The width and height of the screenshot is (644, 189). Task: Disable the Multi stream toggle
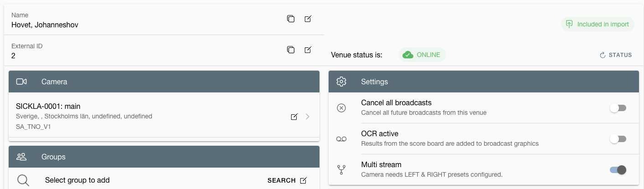[618, 170]
